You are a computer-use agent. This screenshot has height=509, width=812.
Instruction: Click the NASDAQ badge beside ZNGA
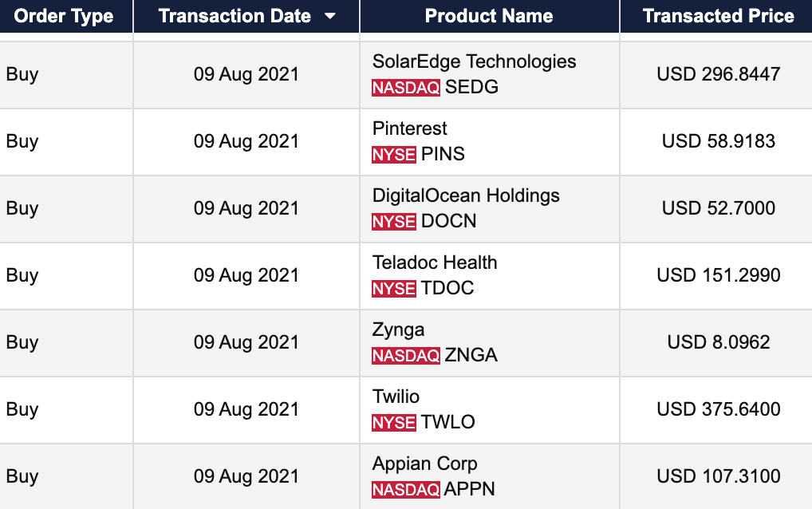(405, 356)
